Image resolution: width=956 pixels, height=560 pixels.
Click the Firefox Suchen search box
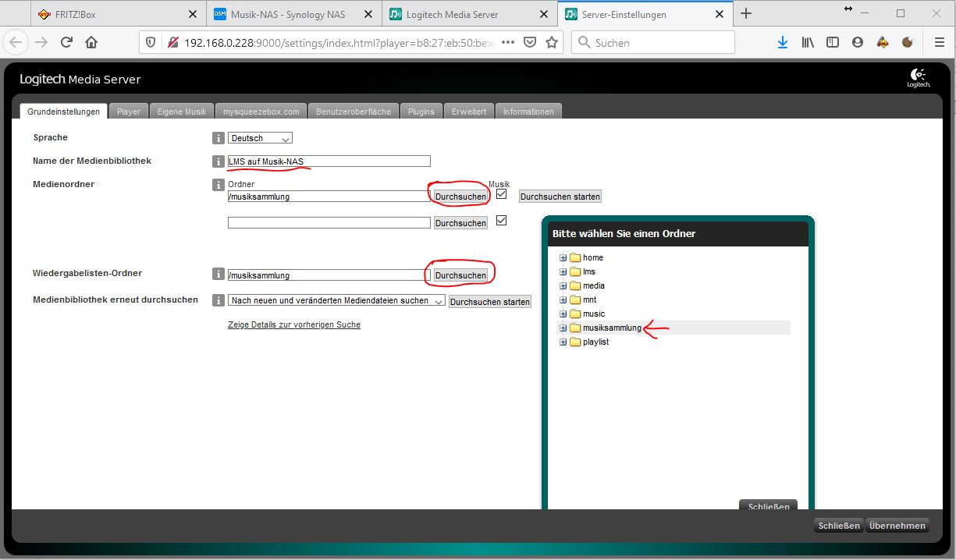(653, 43)
